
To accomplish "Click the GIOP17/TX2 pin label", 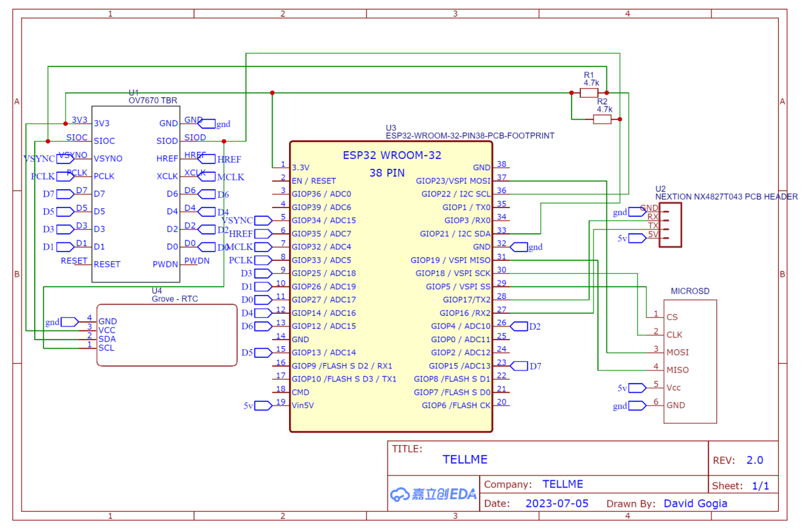I will click(467, 299).
